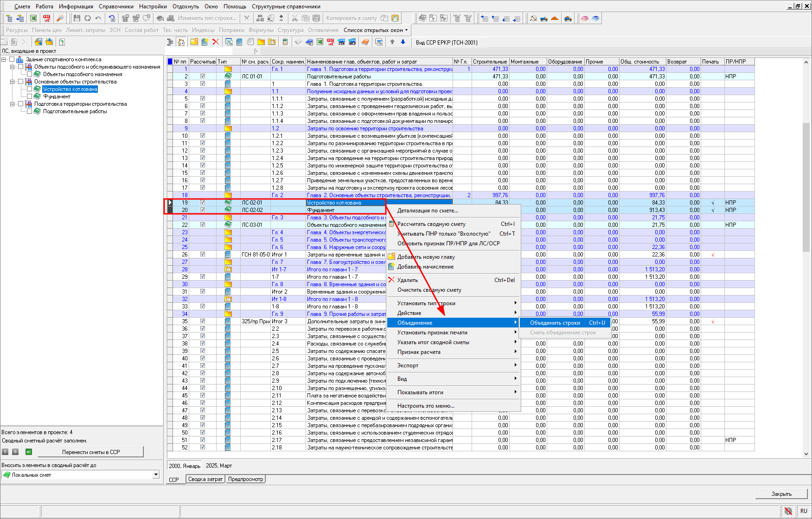Click the PDF export icon in top toolbar
Screen dimensions: 812x519
pos(47,18)
